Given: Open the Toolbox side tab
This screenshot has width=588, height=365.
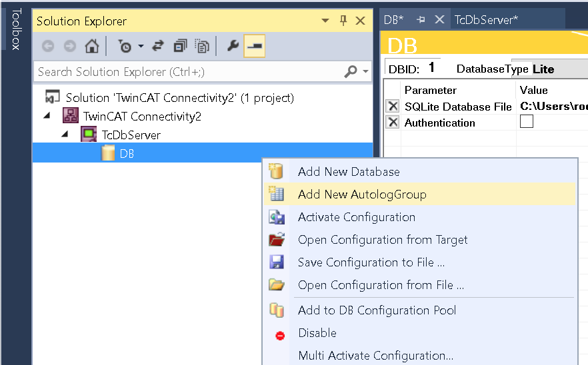Looking at the screenshot, I should tap(16, 29).
